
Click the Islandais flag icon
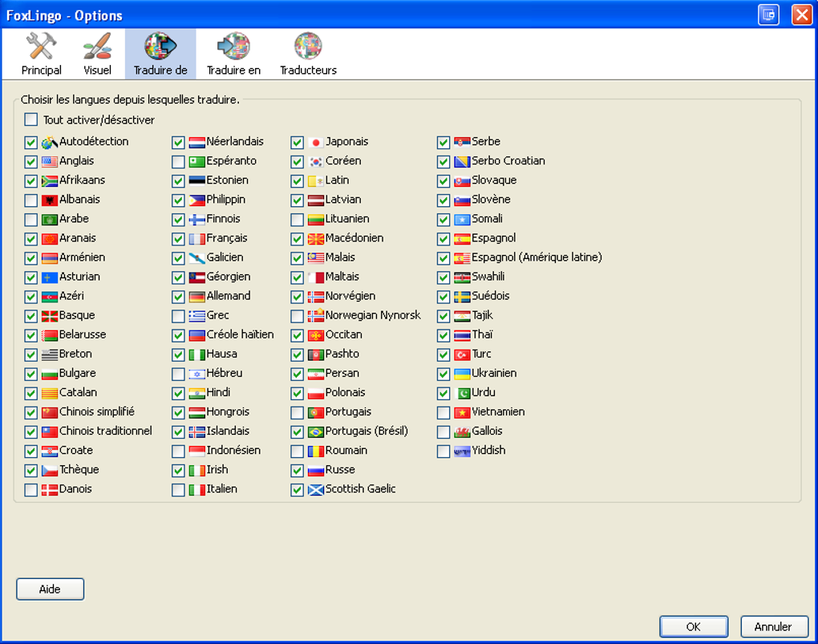196,432
